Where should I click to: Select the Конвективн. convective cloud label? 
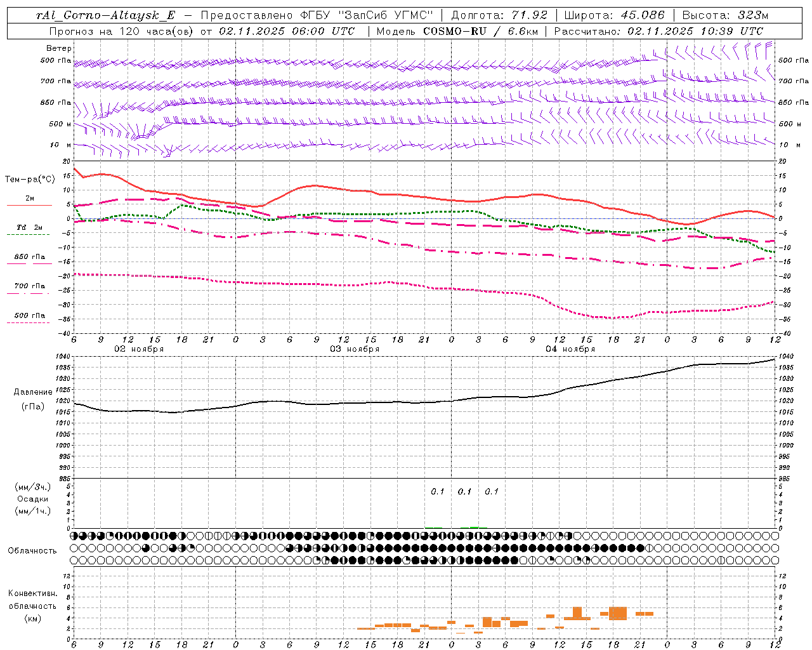click(x=32, y=594)
